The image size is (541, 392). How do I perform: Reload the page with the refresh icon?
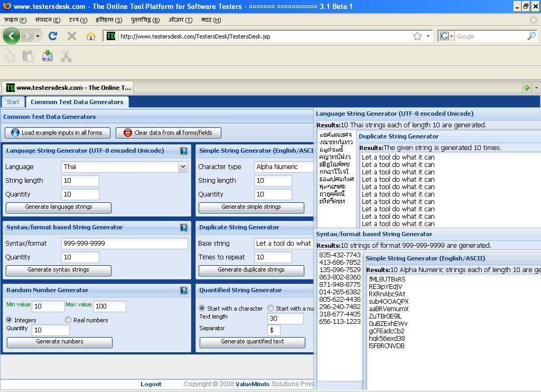click(x=53, y=36)
